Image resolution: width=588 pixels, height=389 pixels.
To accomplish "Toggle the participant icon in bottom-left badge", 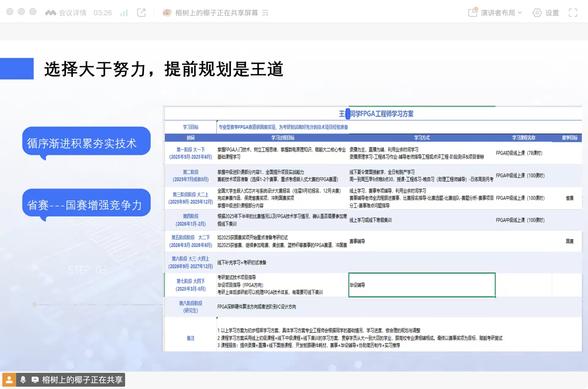I will (x=10, y=380).
